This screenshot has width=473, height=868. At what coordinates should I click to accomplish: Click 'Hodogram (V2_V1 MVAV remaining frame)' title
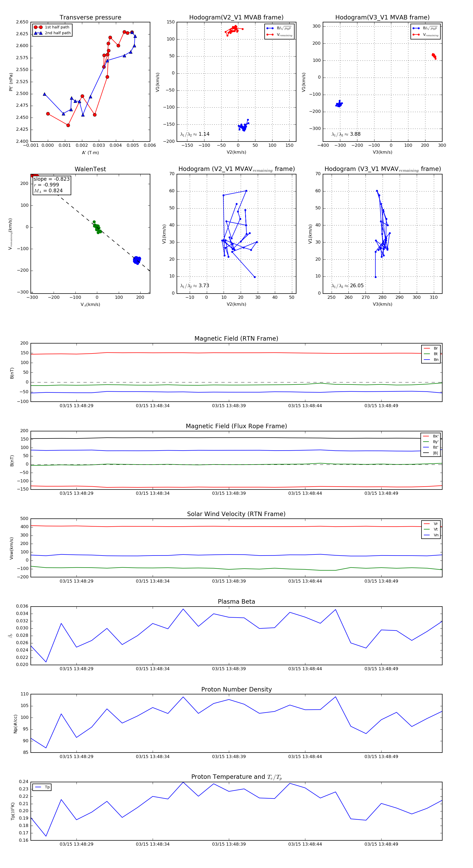coord(236,169)
